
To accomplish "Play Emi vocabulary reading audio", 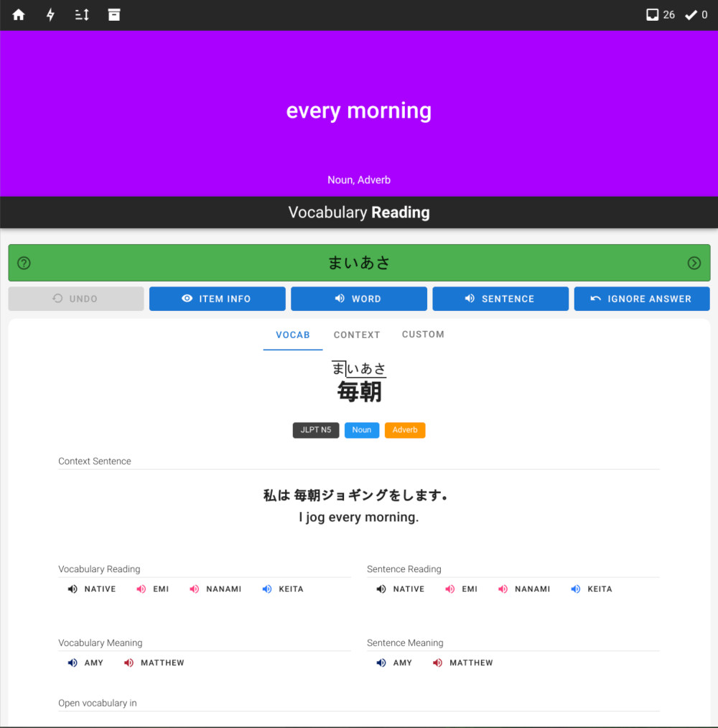I will point(152,589).
